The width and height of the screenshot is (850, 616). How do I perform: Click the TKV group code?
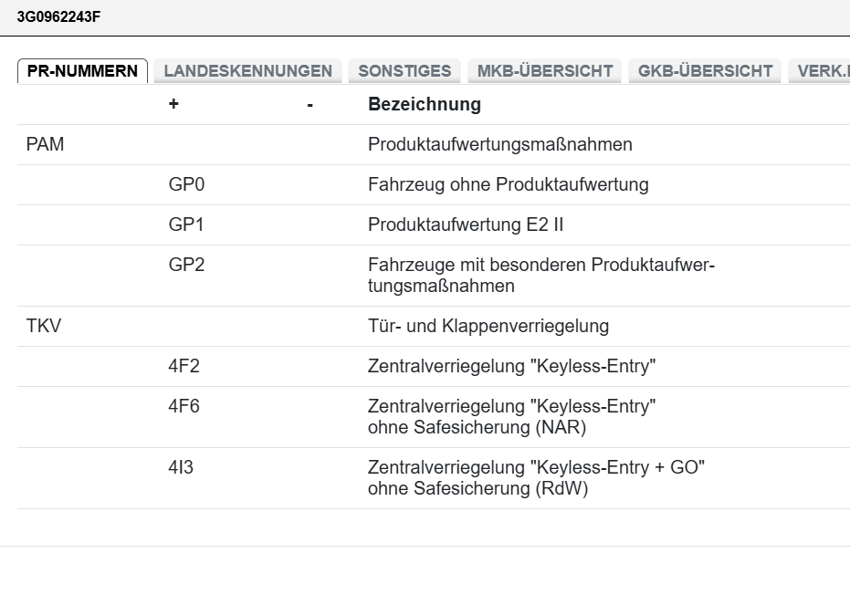[x=44, y=326]
